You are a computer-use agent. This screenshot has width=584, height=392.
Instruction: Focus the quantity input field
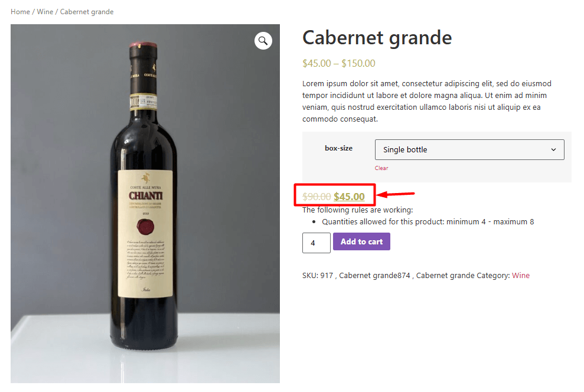point(316,243)
